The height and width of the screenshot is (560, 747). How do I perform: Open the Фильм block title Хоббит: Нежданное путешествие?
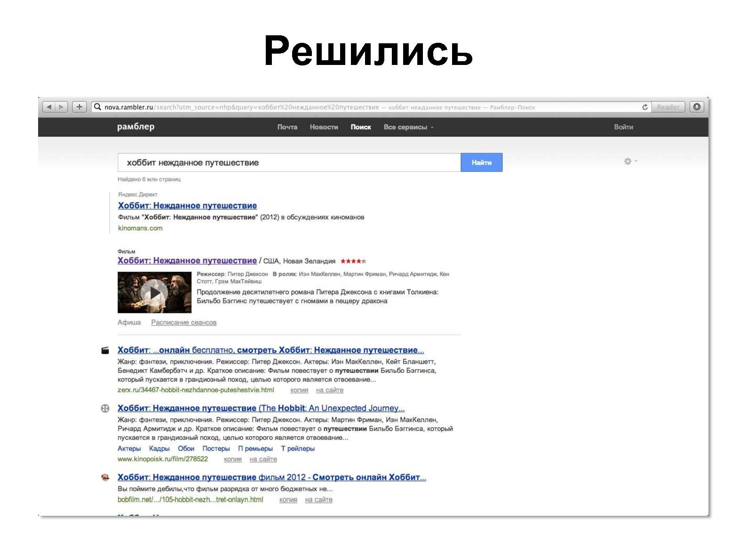pyautogui.click(x=187, y=261)
